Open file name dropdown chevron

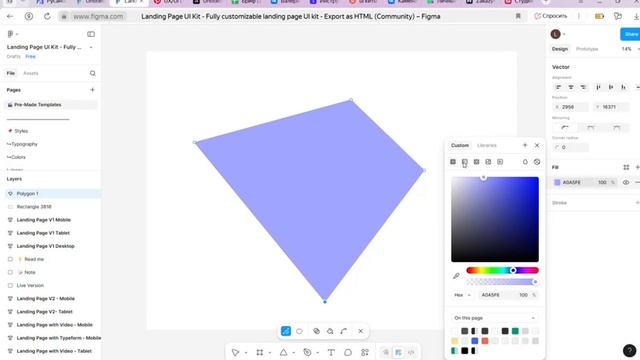click(91, 47)
